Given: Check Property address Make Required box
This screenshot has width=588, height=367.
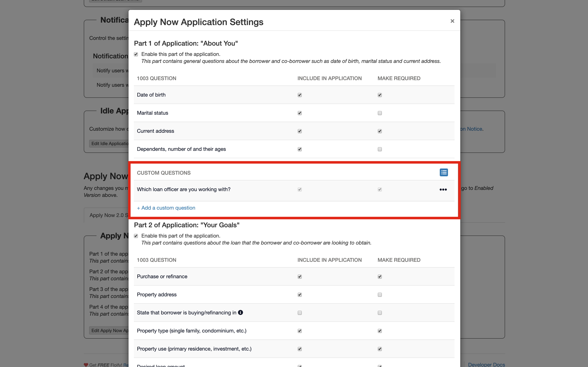Looking at the screenshot, I should coord(380,295).
